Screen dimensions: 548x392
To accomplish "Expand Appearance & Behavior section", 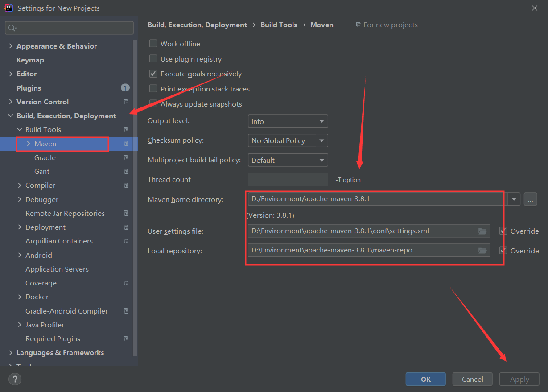I will 11,46.
